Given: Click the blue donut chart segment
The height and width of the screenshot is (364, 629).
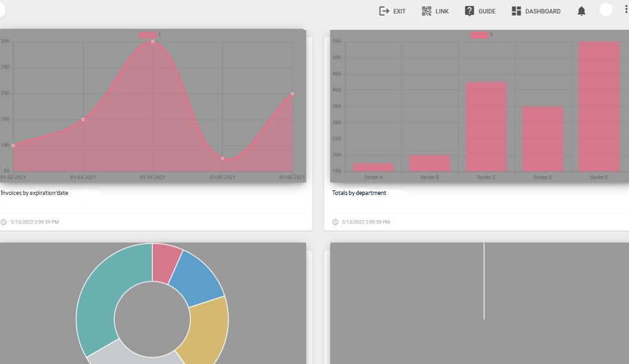Looking at the screenshot, I should (197, 280).
